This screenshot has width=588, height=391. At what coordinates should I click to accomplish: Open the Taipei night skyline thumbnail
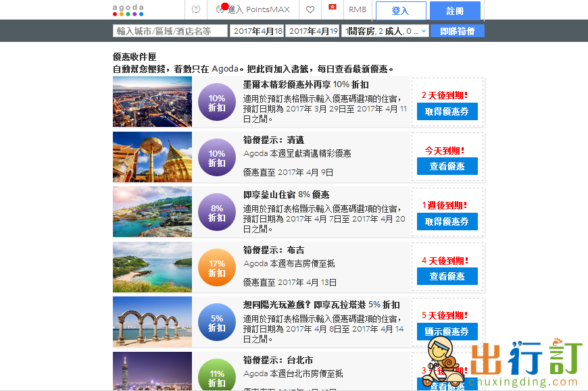pos(152,371)
